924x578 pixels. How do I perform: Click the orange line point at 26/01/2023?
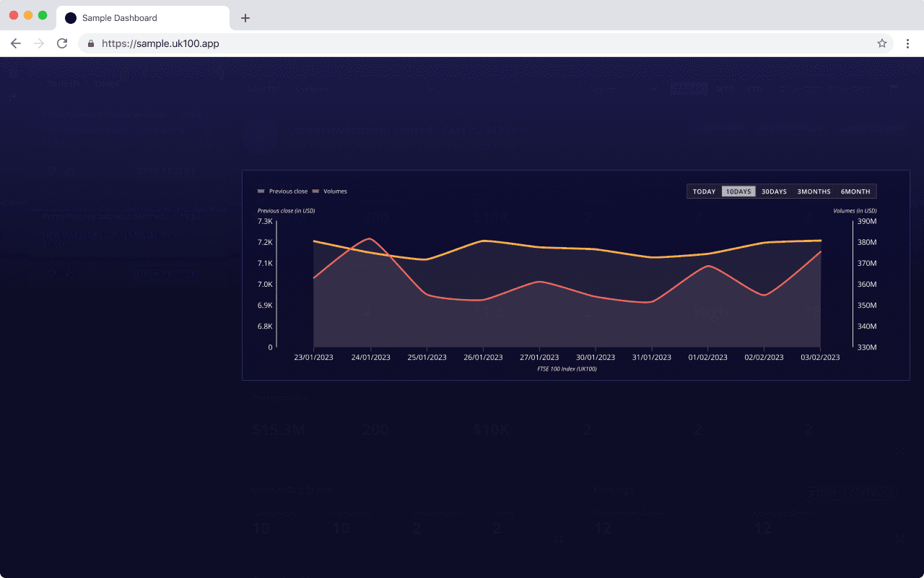tap(484, 241)
